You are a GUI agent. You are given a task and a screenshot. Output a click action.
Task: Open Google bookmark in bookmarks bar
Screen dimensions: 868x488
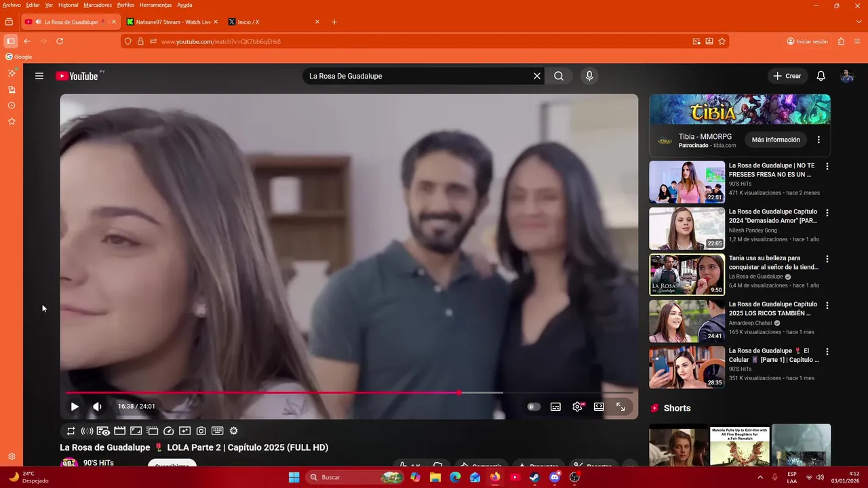19,57
